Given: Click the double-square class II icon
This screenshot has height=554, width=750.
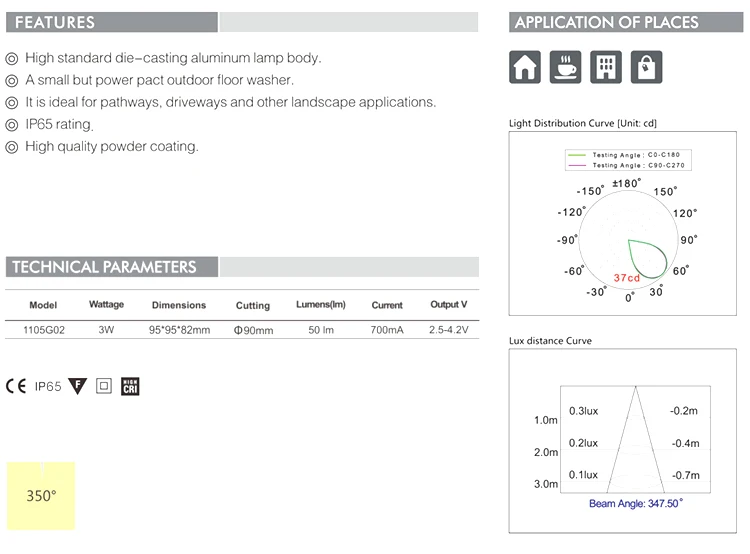Looking at the screenshot, I should (x=103, y=386).
